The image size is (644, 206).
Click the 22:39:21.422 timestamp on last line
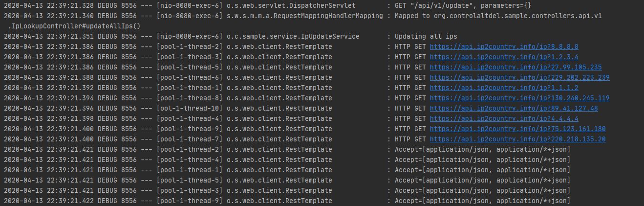(70, 201)
